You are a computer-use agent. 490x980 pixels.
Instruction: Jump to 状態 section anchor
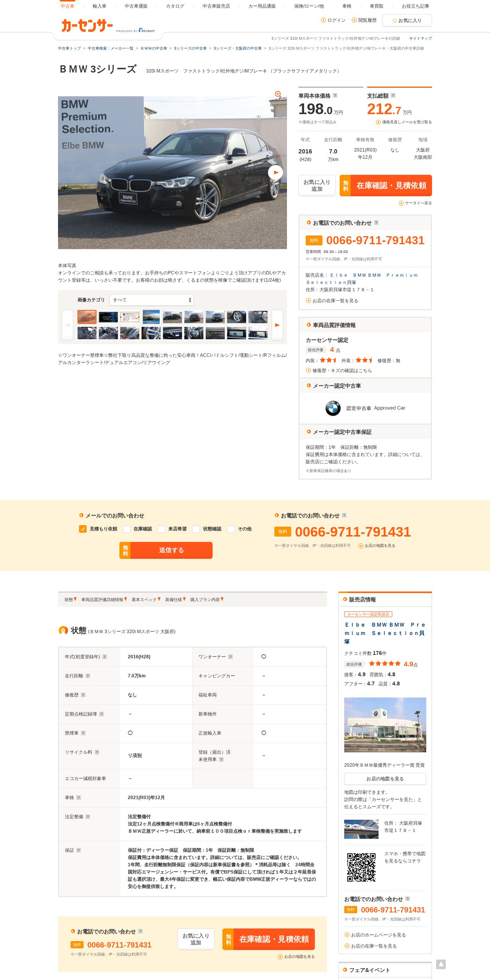71,600
